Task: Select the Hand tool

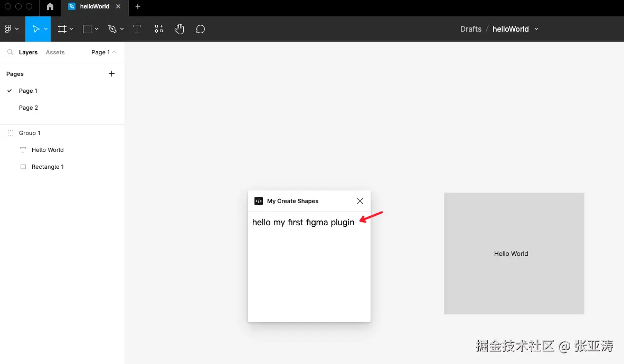Action: [179, 29]
